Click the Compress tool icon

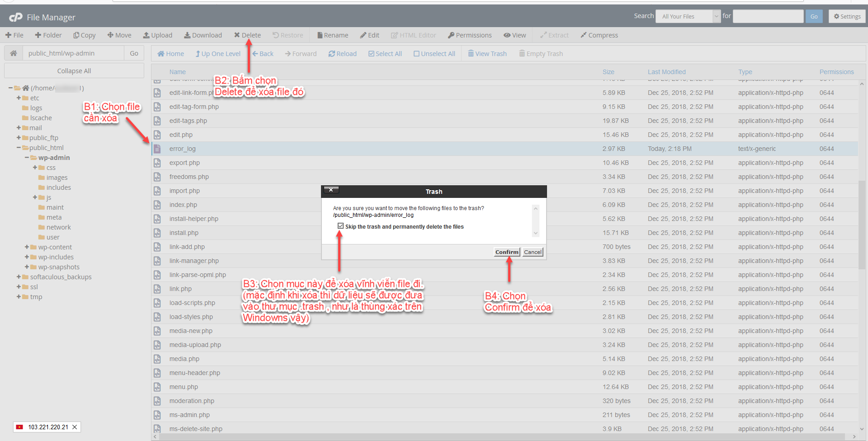(x=584, y=35)
